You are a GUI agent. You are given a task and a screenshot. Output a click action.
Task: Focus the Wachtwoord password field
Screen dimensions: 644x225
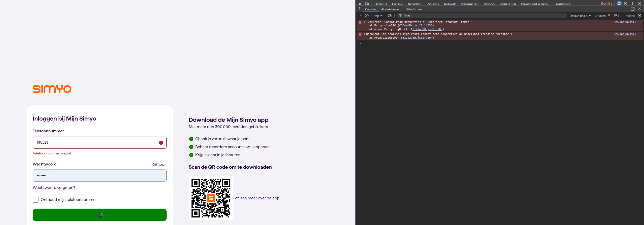click(100, 176)
